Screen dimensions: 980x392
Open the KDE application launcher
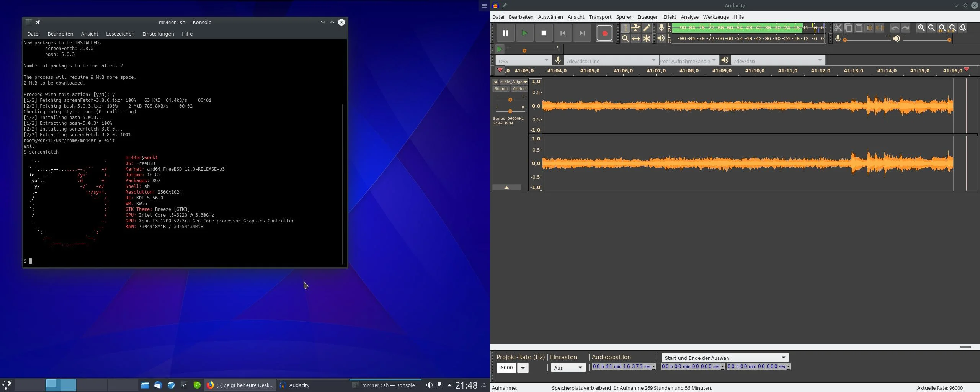[x=7, y=385]
